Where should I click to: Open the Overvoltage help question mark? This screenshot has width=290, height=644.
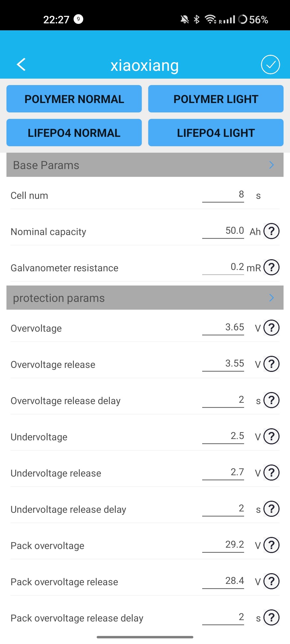click(271, 328)
